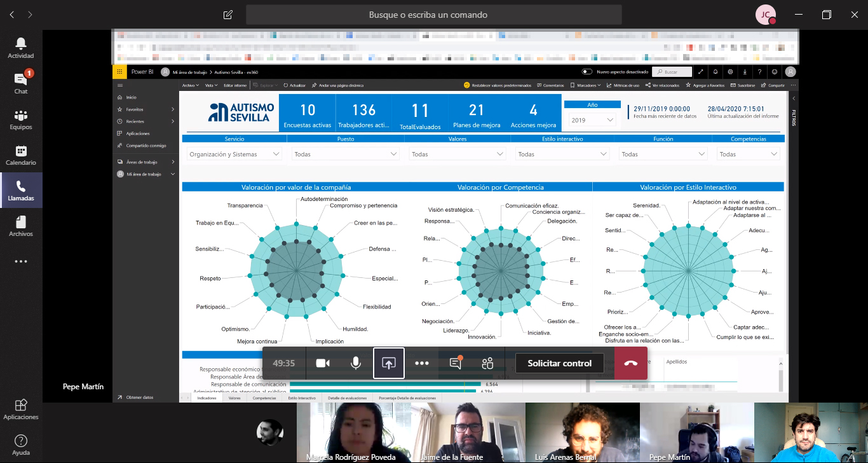This screenshot has height=463, width=868.
Task: Click the compose new chat icon
Action: [x=228, y=15]
